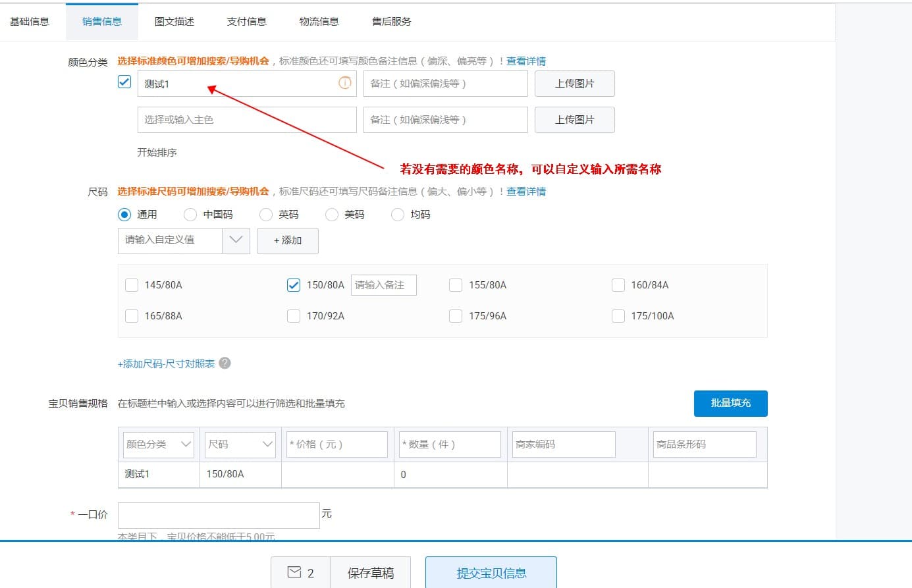
Task: Enable the 160/84A size option
Action: click(618, 284)
